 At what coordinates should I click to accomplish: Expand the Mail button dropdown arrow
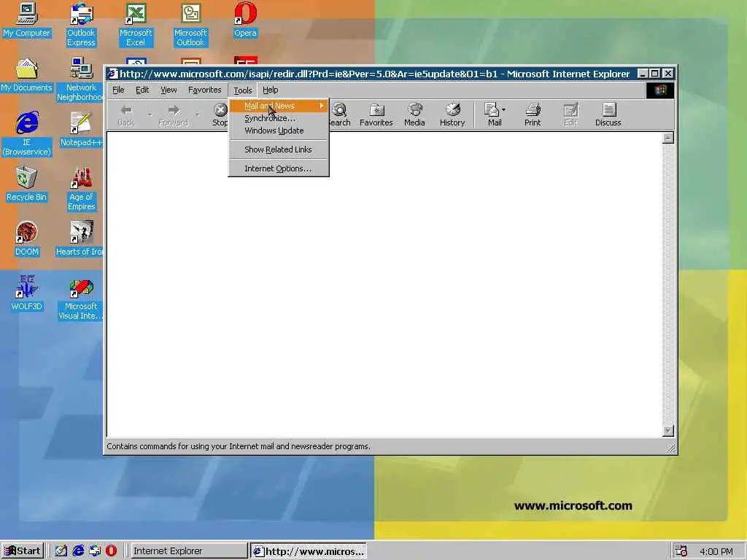(x=504, y=109)
